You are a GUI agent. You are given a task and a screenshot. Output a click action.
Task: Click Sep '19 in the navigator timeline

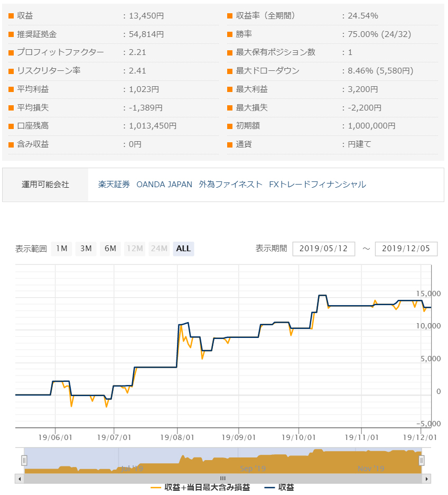click(x=253, y=469)
